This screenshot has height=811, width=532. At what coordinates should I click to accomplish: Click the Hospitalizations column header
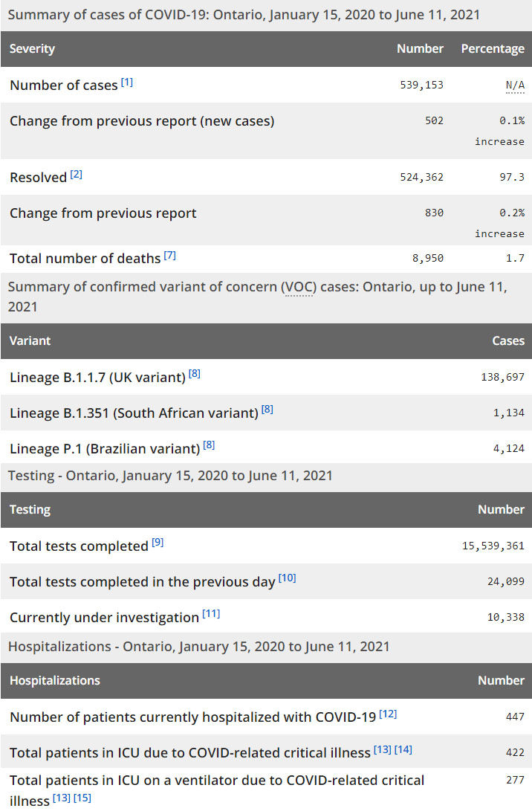click(55, 680)
